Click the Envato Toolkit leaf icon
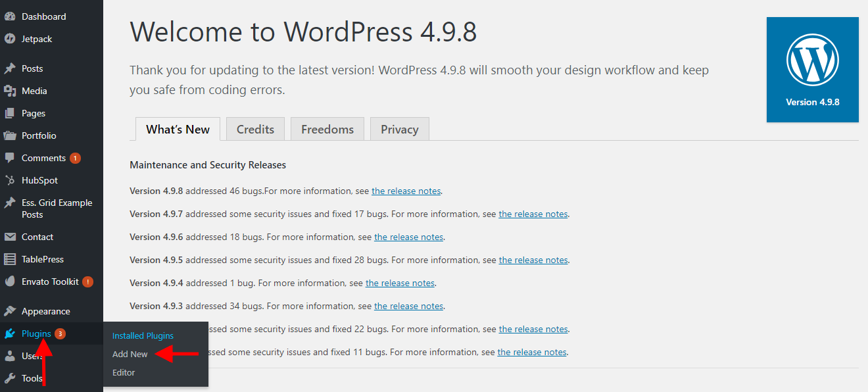Image resolution: width=868 pixels, height=392 pixels. click(x=10, y=282)
